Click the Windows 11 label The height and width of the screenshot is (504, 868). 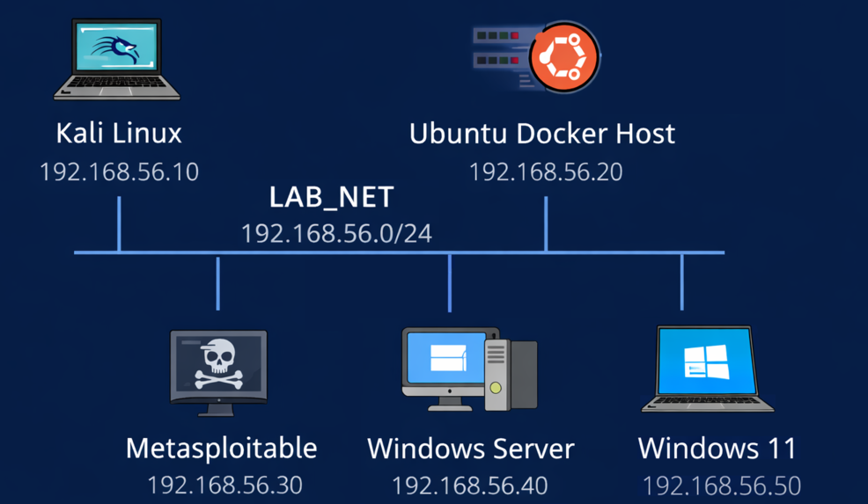coord(717,448)
